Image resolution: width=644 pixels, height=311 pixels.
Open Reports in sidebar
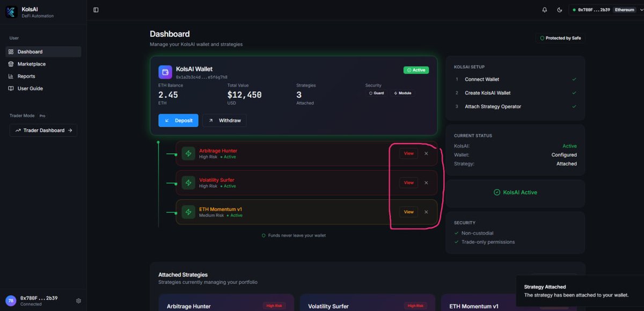pos(43,76)
